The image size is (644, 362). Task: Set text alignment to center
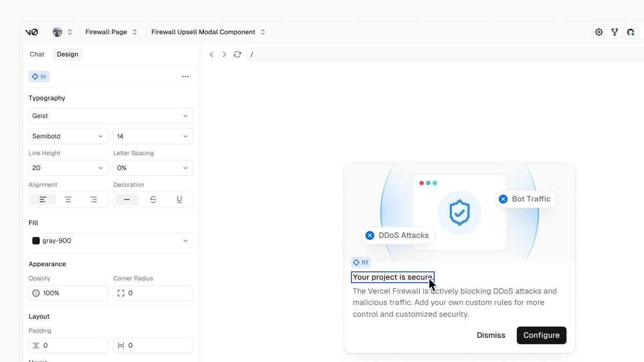pyautogui.click(x=68, y=200)
